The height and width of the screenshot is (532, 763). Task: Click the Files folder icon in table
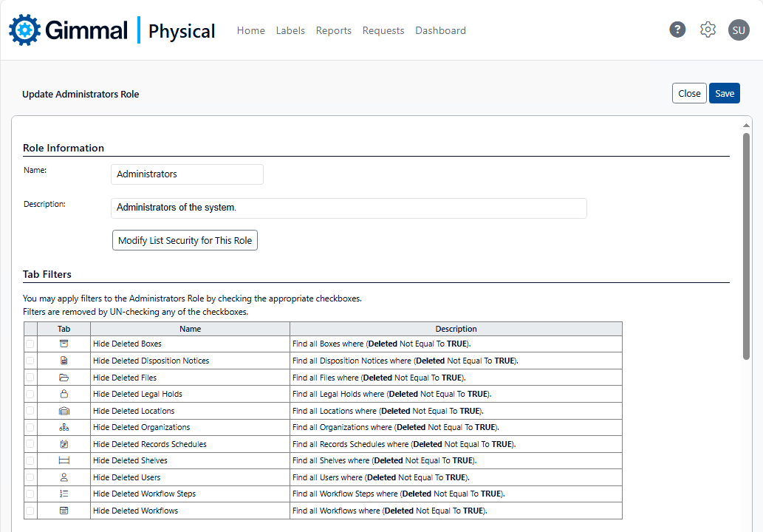(x=64, y=378)
